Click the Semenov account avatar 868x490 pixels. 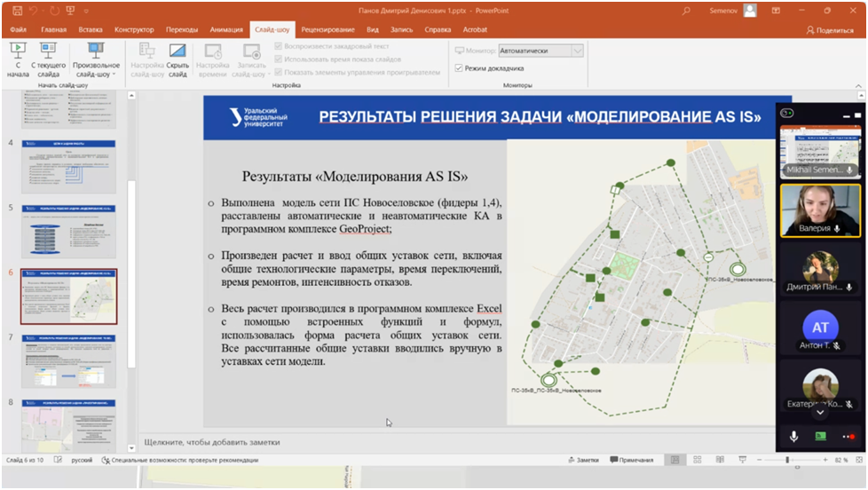[750, 11]
